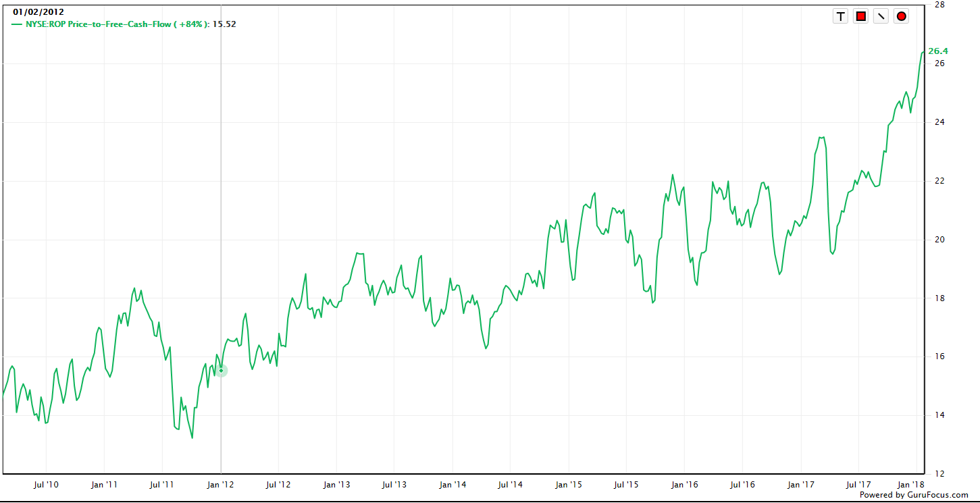Select the Trend Line drawing tool

881,16
